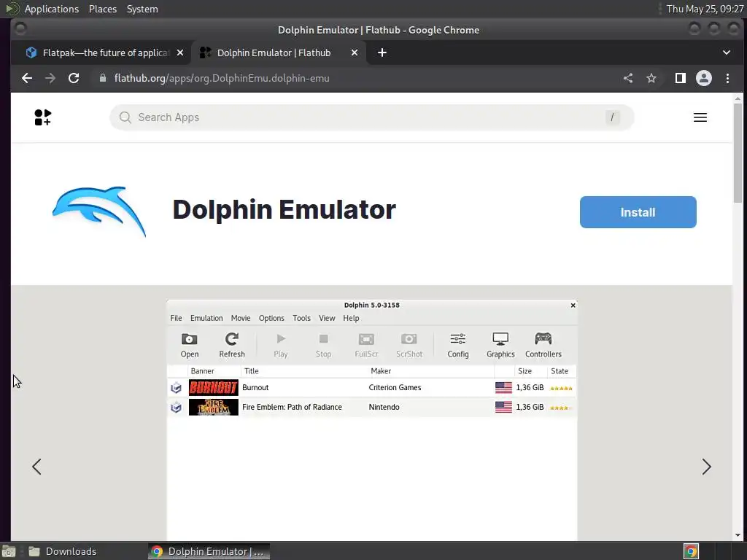Click the Chrome address bar URL

(x=222, y=78)
